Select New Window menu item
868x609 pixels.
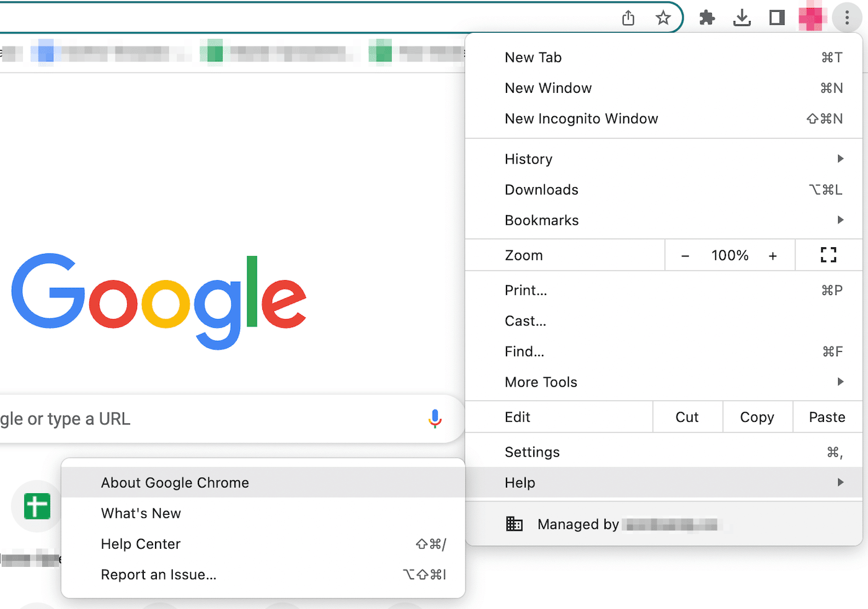coord(663,88)
